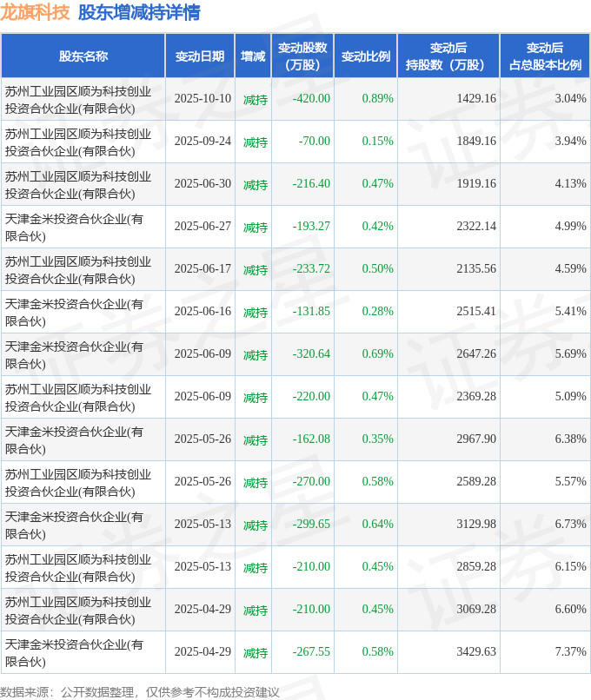Select the 2322.14 holdings cell
The width and height of the screenshot is (591, 700).
click(x=476, y=227)
